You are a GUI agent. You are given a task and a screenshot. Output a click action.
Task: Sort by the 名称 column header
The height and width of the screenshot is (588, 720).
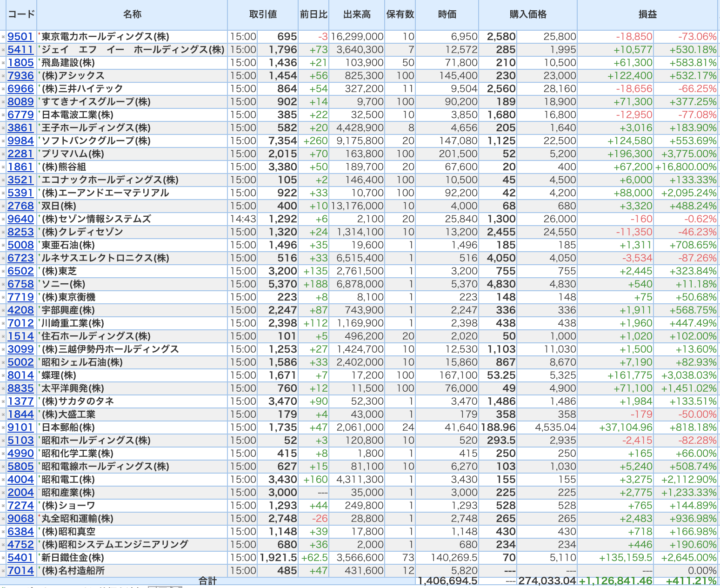point(132,14)
